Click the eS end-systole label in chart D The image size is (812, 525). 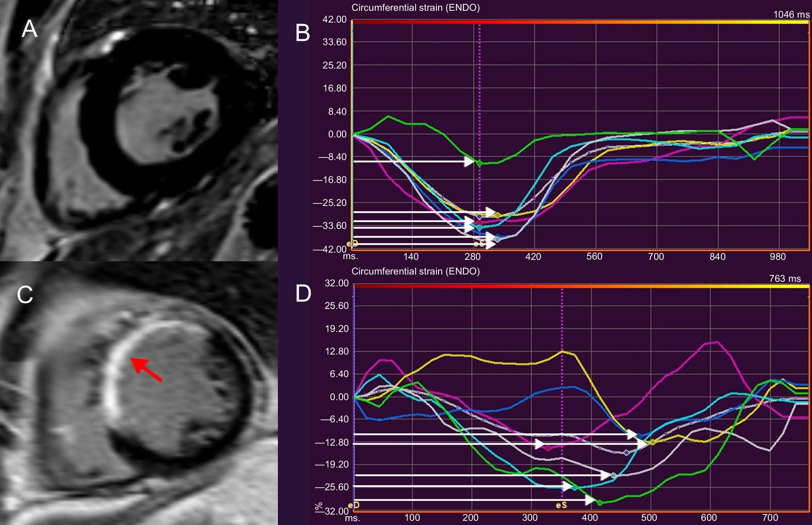[561, 505]
